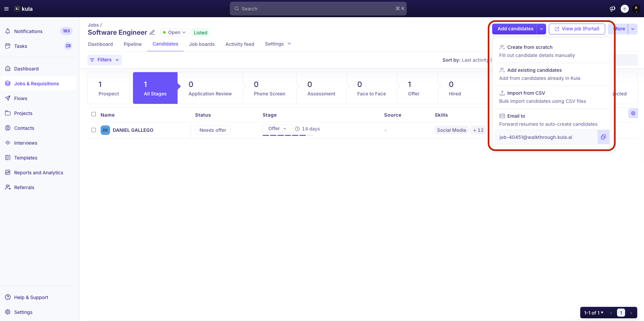Open the hamburger navigation menu
This screenshot has height=321, width=644.
[x=6, y=9]
